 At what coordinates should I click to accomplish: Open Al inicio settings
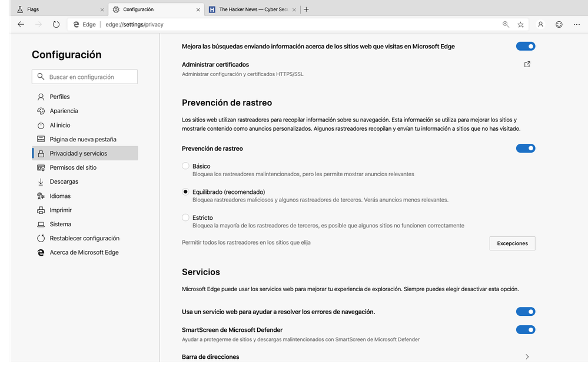85,126
